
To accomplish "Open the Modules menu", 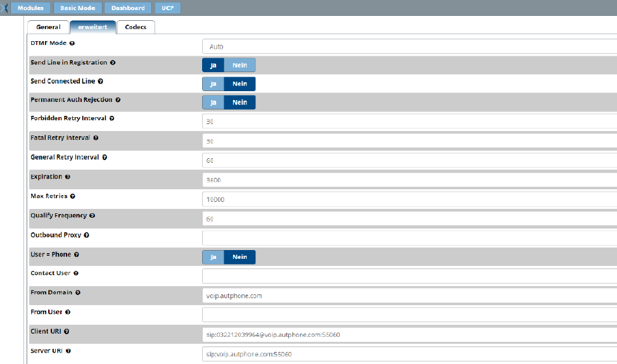I will pos(30,8).
